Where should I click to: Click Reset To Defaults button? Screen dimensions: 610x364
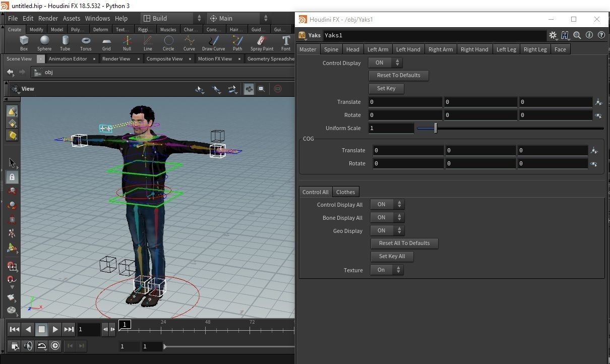[398, 75]
